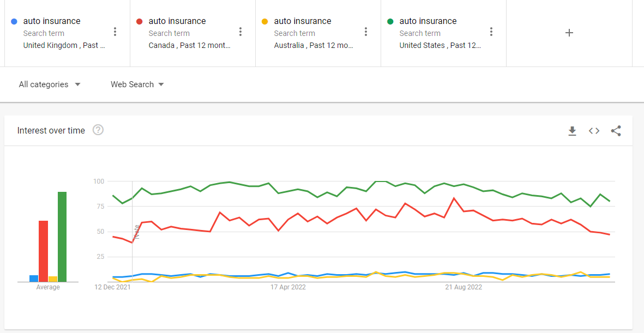
Task: Share the Interest over time chart
Action: [x=616, y=131]
